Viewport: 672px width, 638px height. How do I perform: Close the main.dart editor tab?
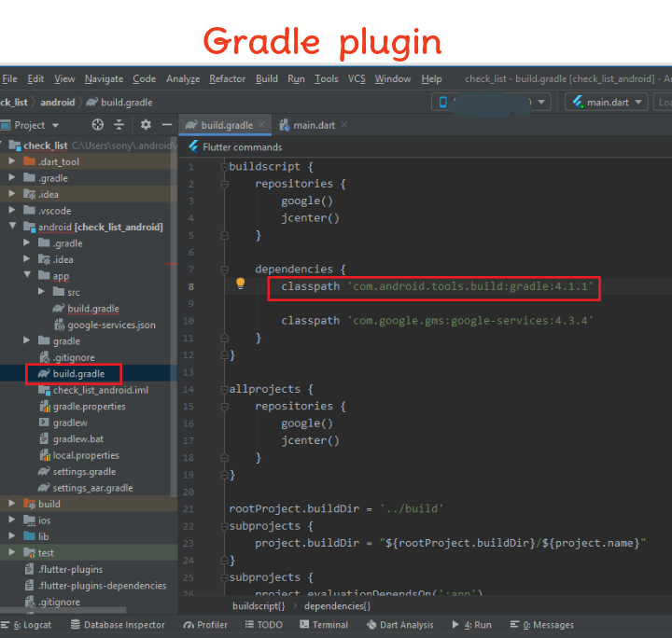click(x=343, y=125)
